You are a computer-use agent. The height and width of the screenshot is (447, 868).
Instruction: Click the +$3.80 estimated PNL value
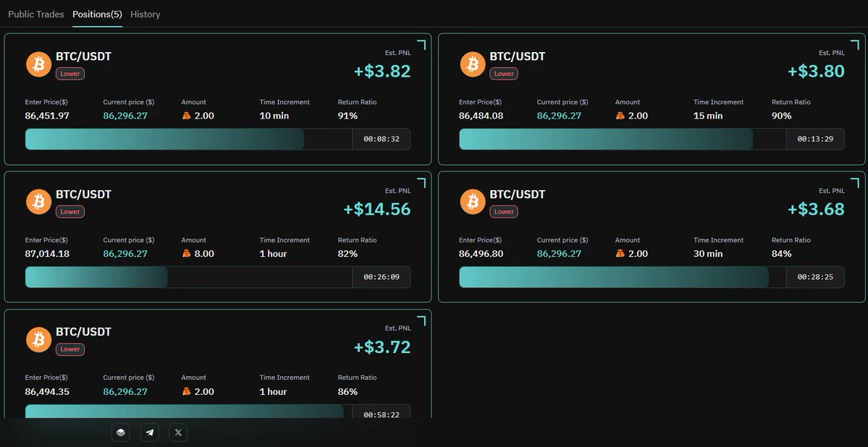[x=817, y=72]
